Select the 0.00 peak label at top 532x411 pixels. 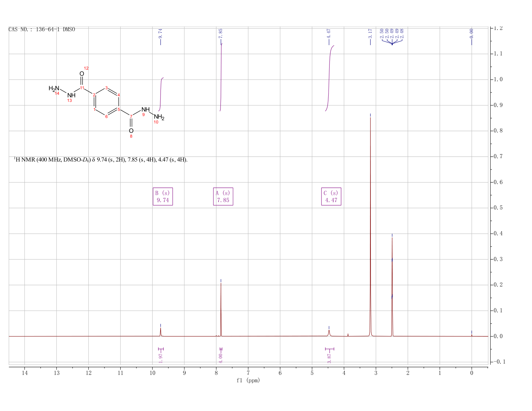(x=472, y=34)
